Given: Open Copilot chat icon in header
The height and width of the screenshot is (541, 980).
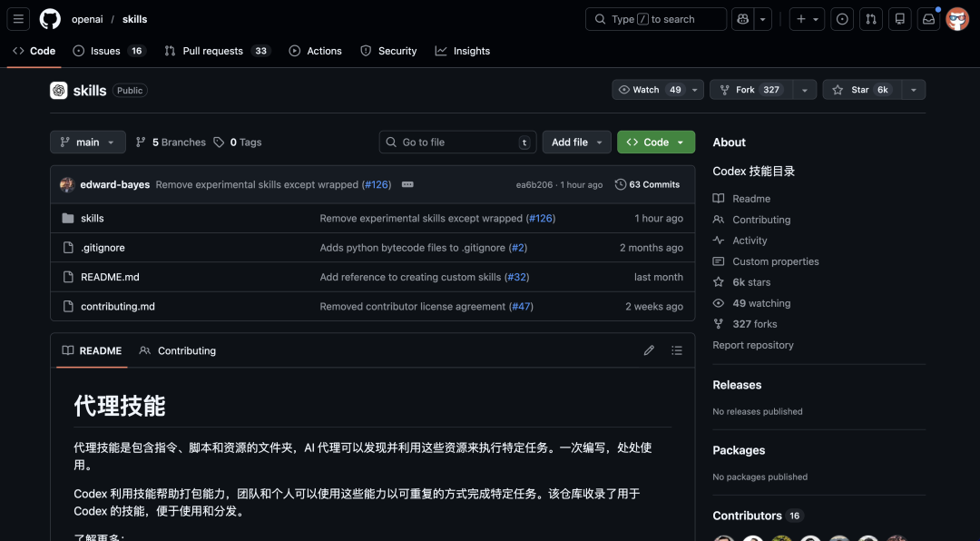Looking at the screenshot, I should [742, 19].
